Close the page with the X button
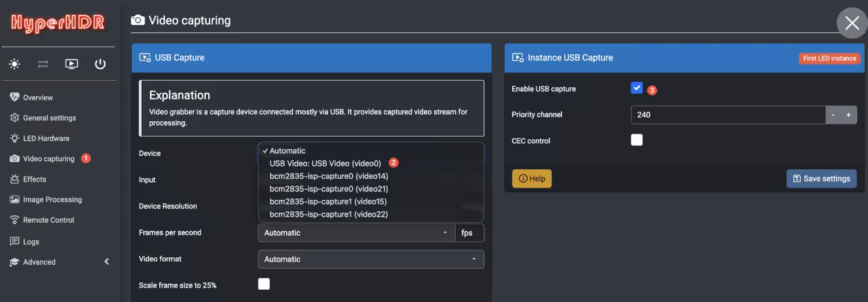 click(852, 23)
